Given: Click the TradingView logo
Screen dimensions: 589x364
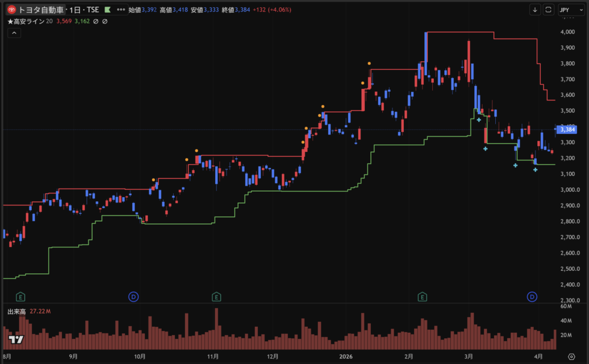Looking at the screenshot, I should [x=16, y=340].
